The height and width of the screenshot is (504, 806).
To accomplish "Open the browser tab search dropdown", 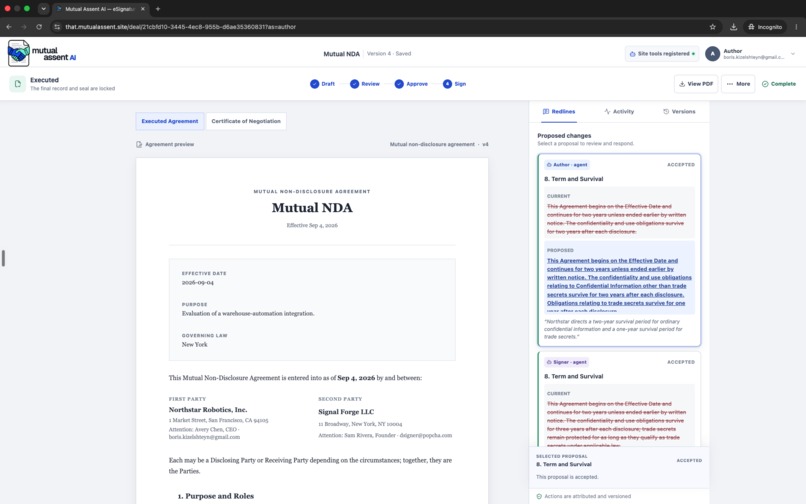I will pos(43,9).
